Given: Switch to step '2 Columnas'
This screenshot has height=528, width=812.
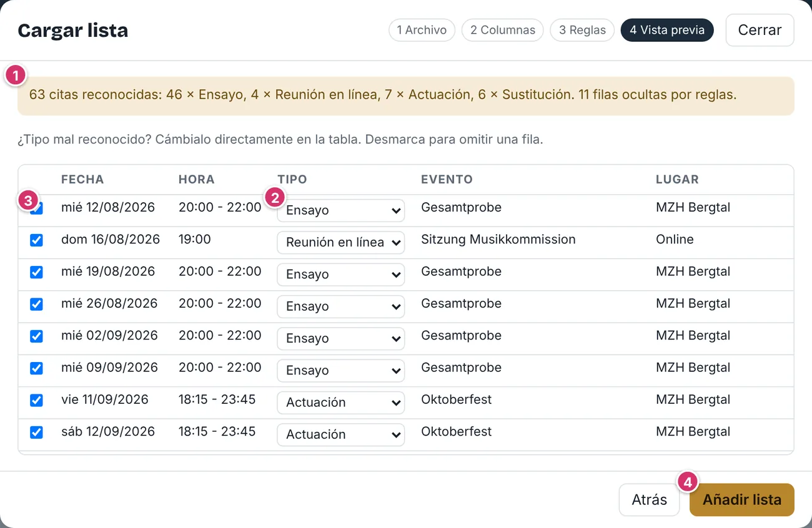Looking at the screenshot, I should [x=503, y=30].
